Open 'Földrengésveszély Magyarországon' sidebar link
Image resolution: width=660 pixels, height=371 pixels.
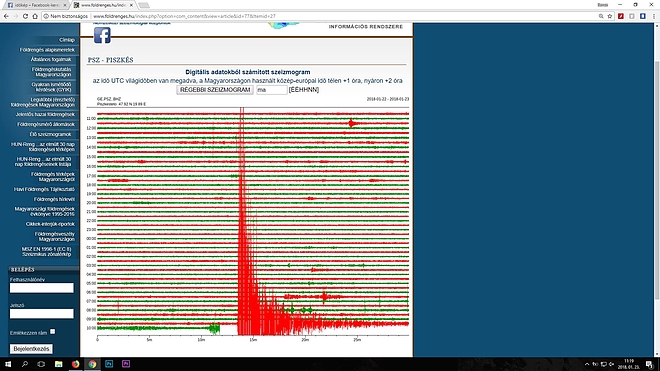(55, 237)
